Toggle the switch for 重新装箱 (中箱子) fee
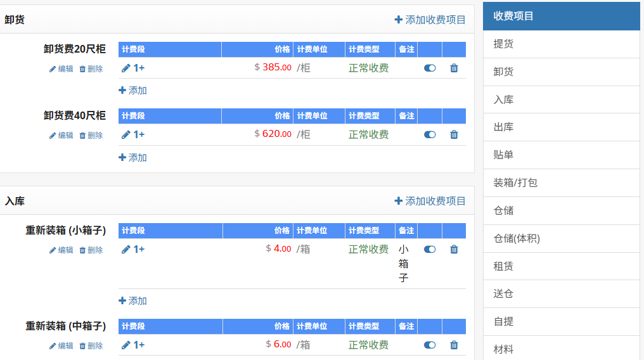The width and height of the screenshot is (644, 360). 430,345
